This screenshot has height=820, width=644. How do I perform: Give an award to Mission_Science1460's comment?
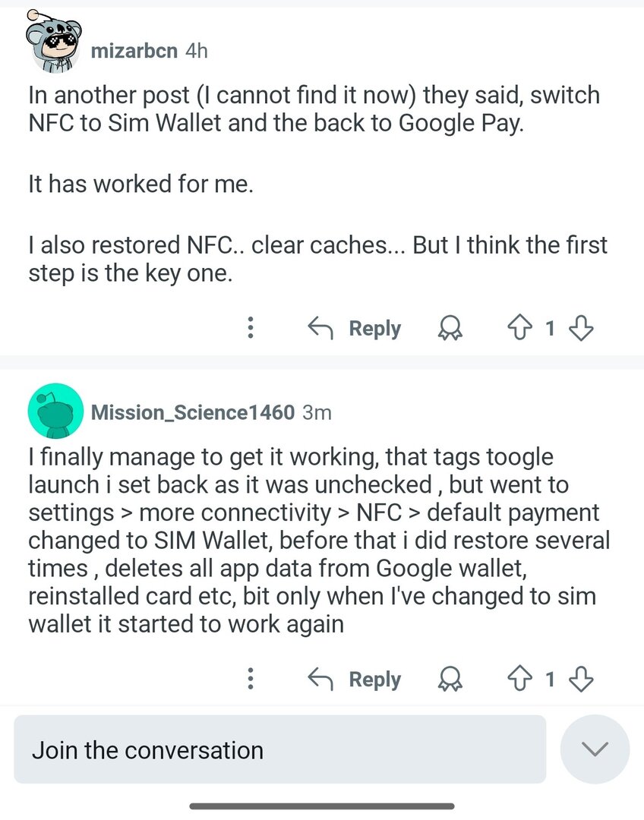[452, 679]
